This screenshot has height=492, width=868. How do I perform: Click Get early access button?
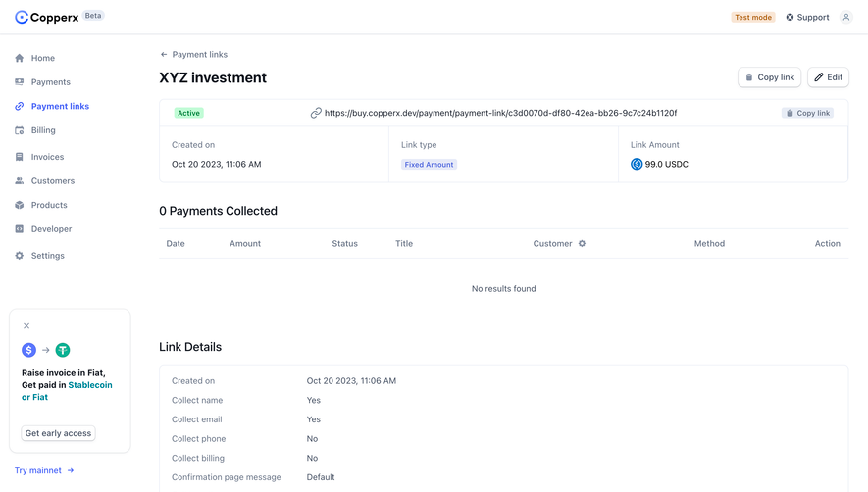tap(58, 433)
